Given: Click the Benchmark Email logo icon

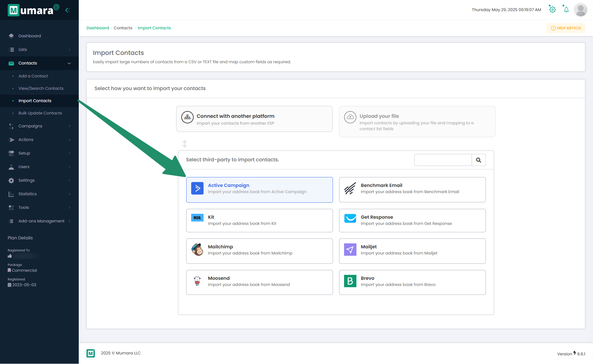Looking at the screenshot, I should 350,188.
